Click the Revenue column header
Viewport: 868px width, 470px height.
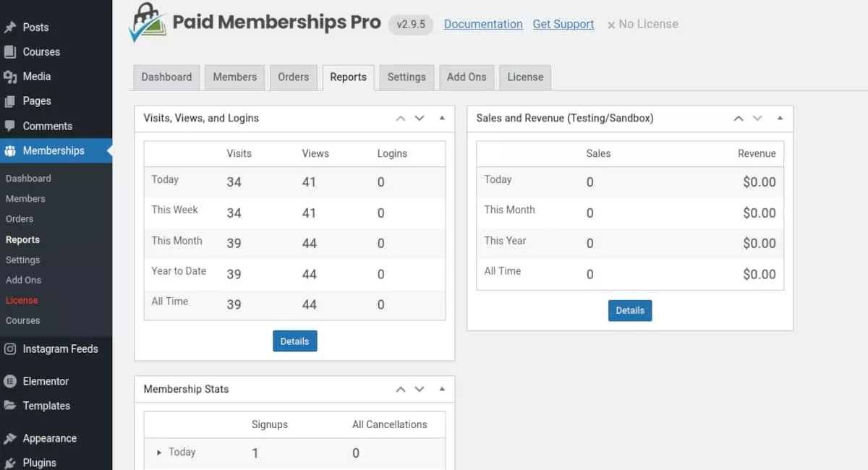coord(757,154)
